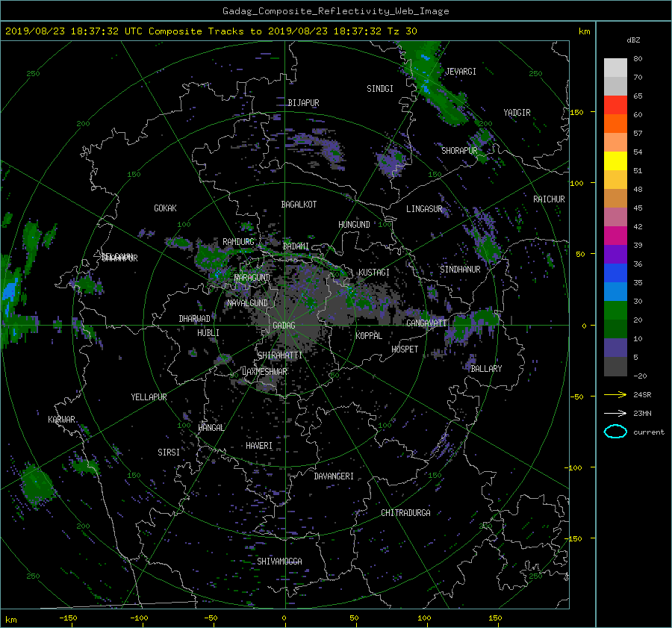
Task: Select the KUSTAGI label
Action: click(x=374, y=273)
